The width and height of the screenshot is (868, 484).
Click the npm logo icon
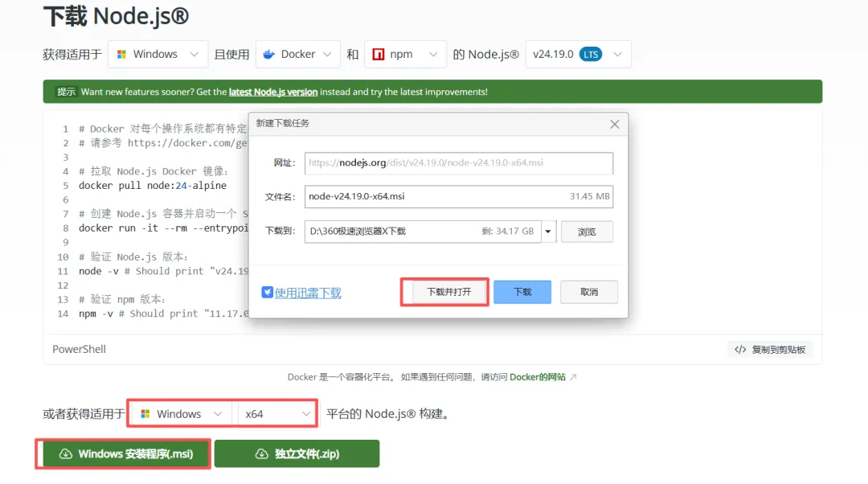click(x=379, y=55)
